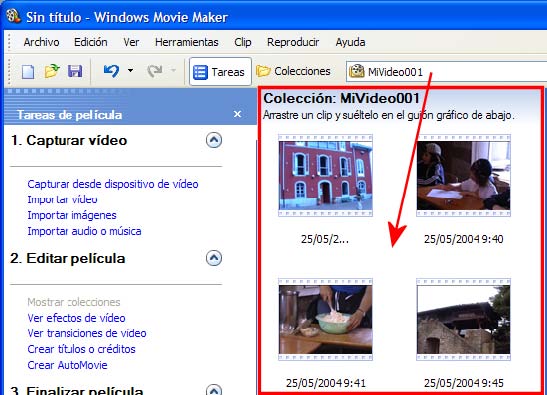Viewport: 547px width, 395px height.
Task: Click the 25/05/2004 9:40 clip label
Action: tap(464, 239)
